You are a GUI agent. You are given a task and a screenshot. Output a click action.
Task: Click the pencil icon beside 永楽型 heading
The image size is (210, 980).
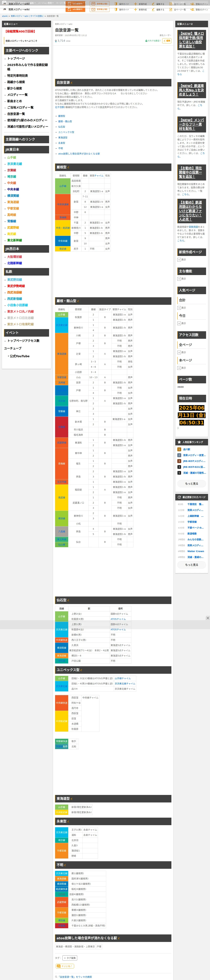(x=68, y=821)
